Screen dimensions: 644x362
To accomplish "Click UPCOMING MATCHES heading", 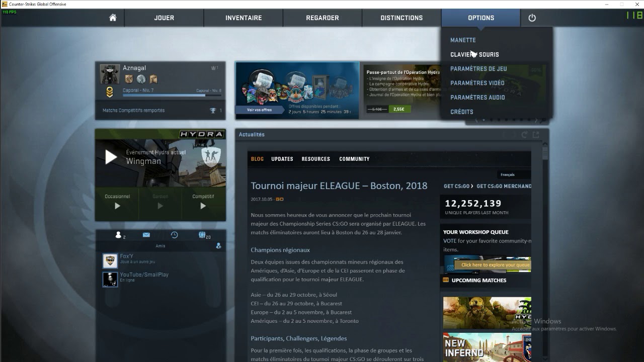I will pyautogui.click(x=479, y=281).
